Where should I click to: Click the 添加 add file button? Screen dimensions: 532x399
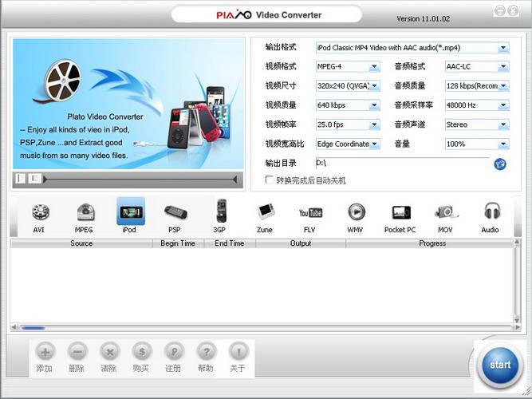[x=45, y=358]
